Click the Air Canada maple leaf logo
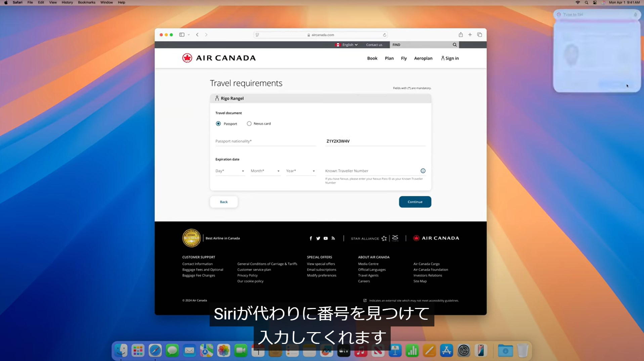644x361 pixels. [187, 58]
